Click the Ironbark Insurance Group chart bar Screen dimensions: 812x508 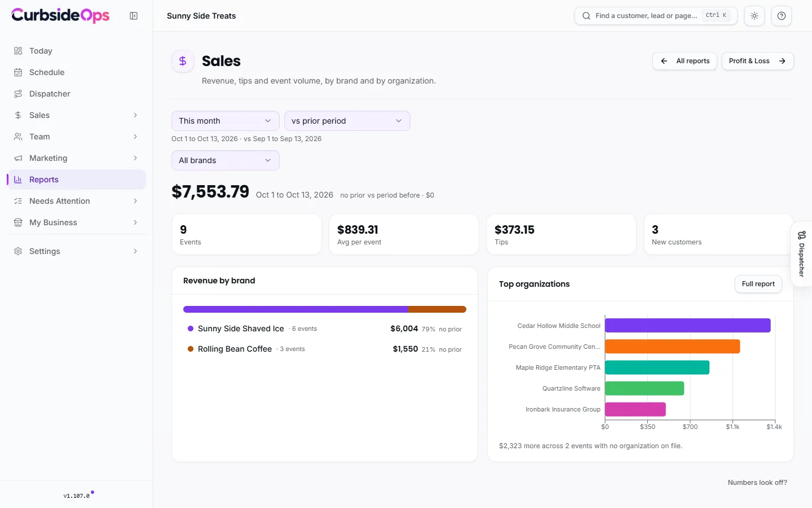[x=636, y=409]
